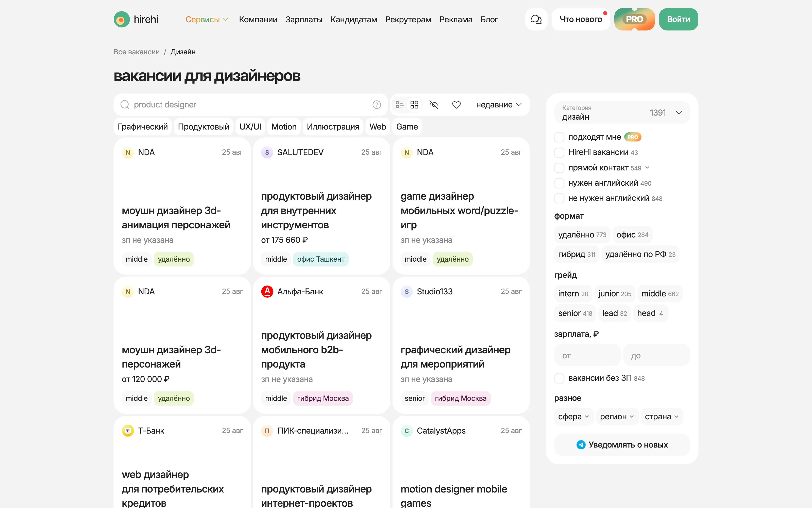The height and width of the screenshot is (508, 812).
Task: Select Графический tag filter
Action: pyautogui.click(x=143, y=127)
